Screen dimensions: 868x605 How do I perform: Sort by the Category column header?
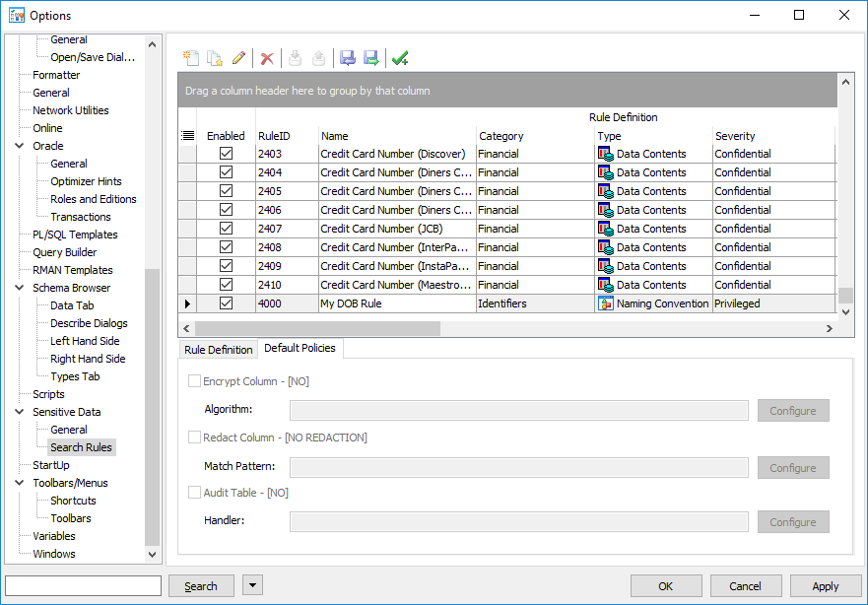[535, 136]
